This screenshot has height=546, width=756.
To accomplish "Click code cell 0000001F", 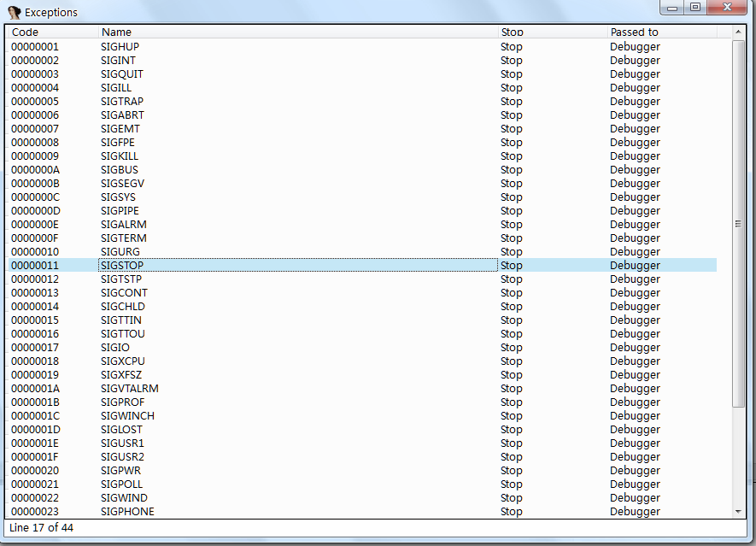I will [35, 457].
